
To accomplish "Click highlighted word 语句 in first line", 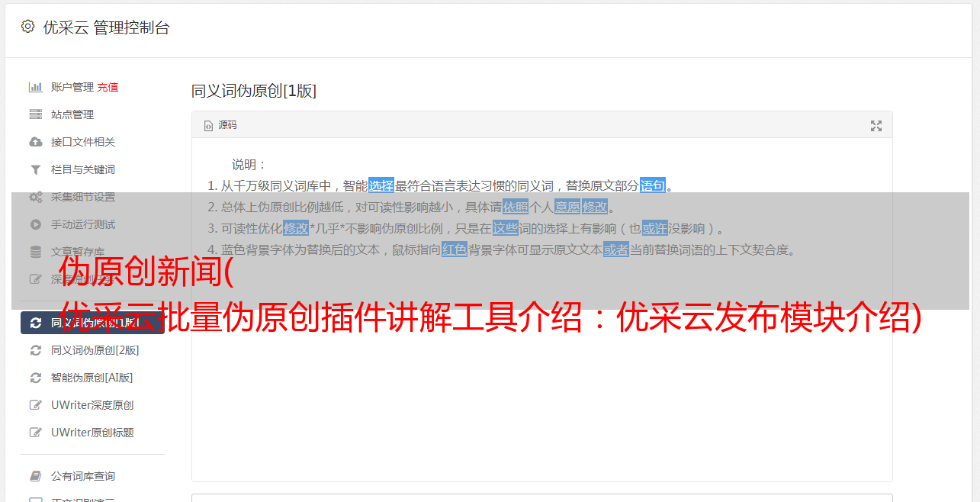I will (x=653, y=185).
